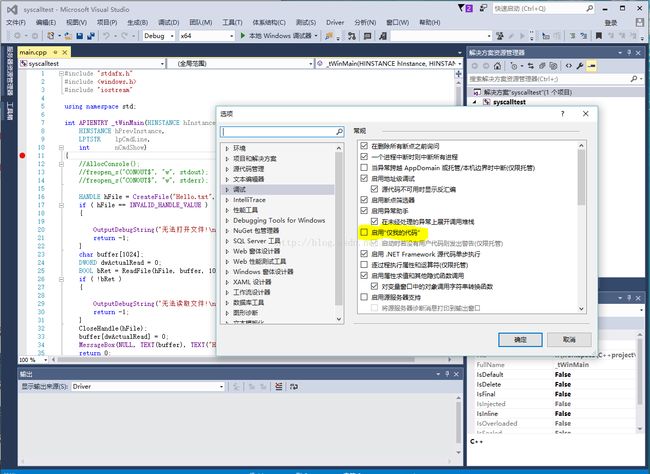
Task: Click the Find in Files toolbar icon
Action: tap(329, 36)
